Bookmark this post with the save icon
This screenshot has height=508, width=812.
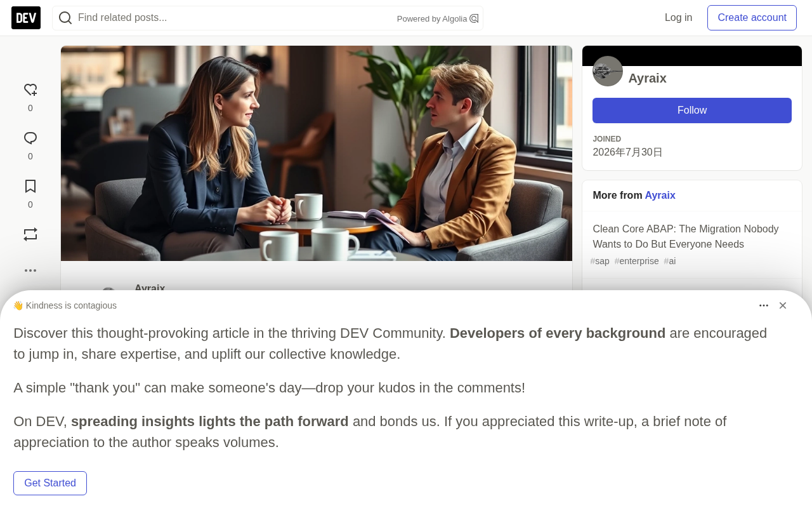30,187
